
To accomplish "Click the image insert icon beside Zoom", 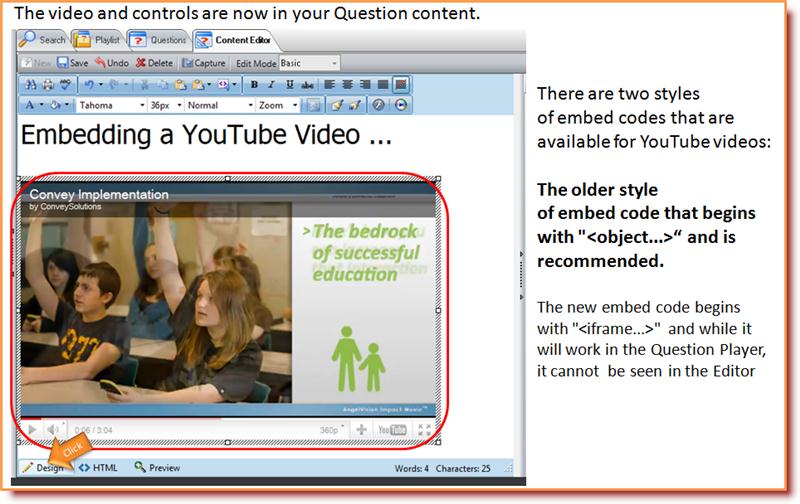I will point(313,105).
